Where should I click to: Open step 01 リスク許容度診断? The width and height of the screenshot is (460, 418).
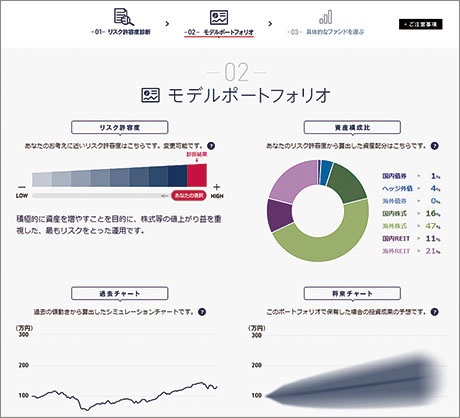[121, 32]
